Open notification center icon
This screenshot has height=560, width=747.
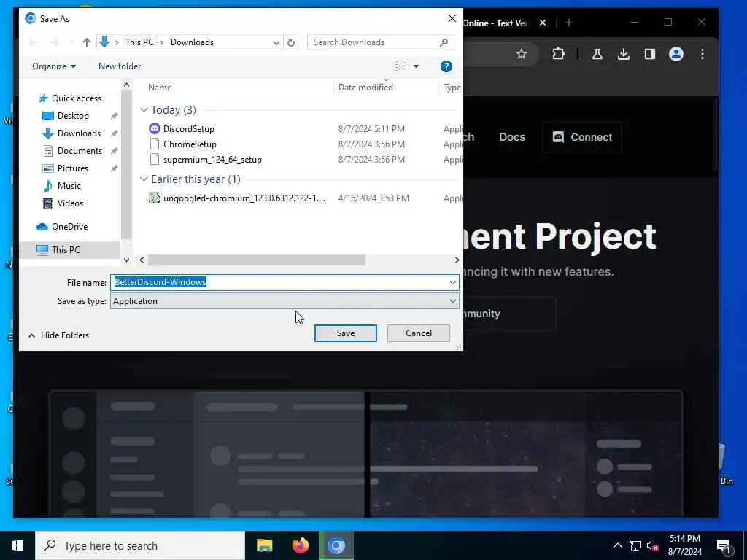pos(724,546)
